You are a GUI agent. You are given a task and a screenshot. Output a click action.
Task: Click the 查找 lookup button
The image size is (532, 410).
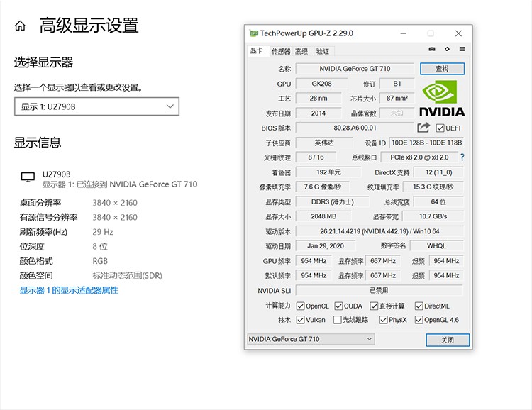click(x=442, y=69)
